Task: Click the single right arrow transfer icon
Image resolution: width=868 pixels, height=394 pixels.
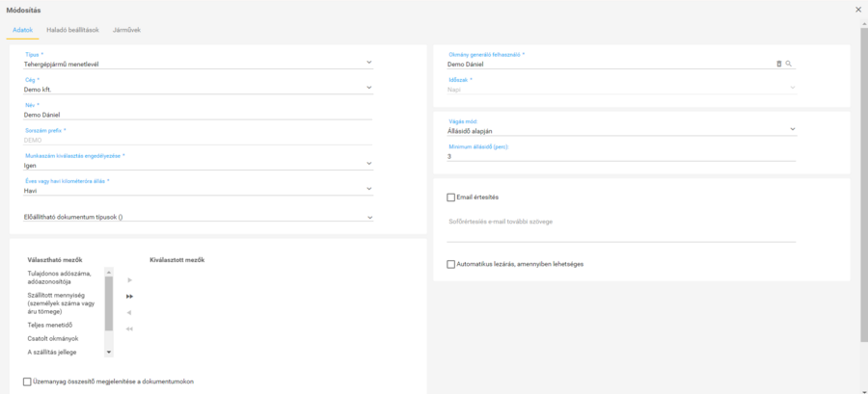Action: (x=129, y=279)
